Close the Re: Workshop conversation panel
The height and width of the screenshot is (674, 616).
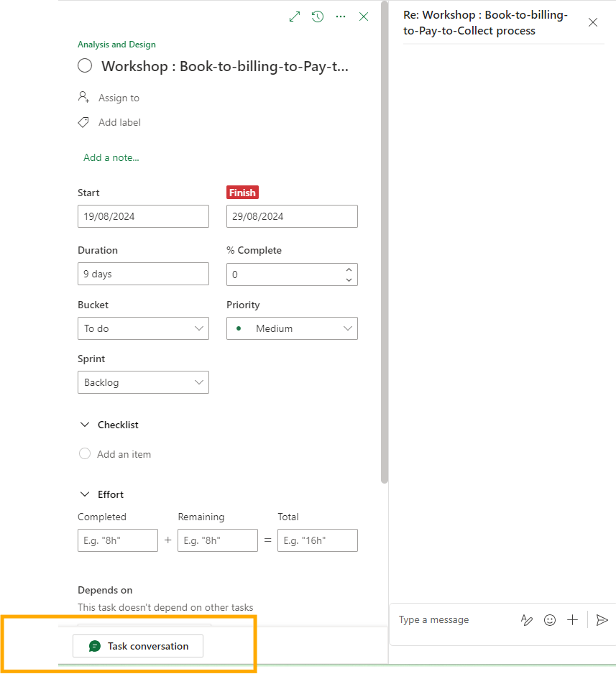(593, 22)
